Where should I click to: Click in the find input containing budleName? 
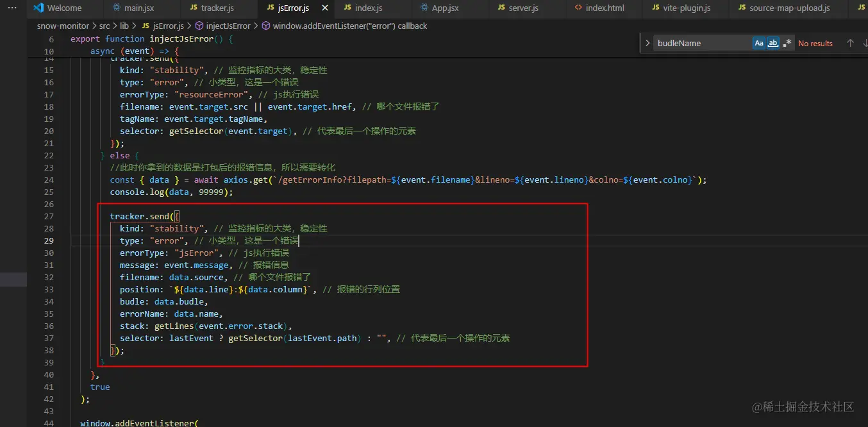tap(703, 43)
